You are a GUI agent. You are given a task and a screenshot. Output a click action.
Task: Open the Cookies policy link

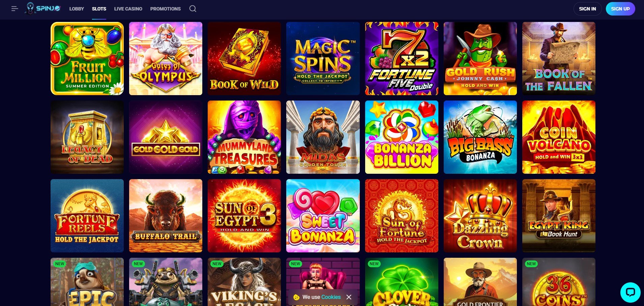tap(331, 297)
